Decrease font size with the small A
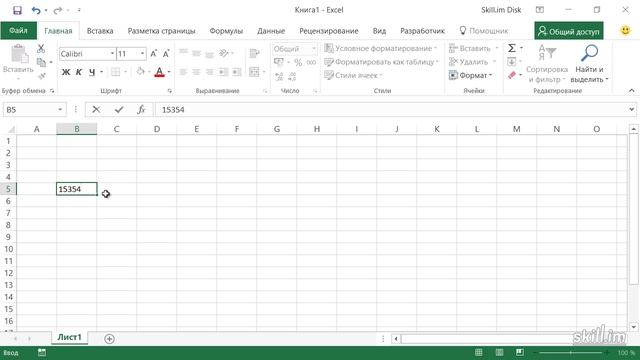The width and height of the screenshot is (640, 360). [166, 53]
